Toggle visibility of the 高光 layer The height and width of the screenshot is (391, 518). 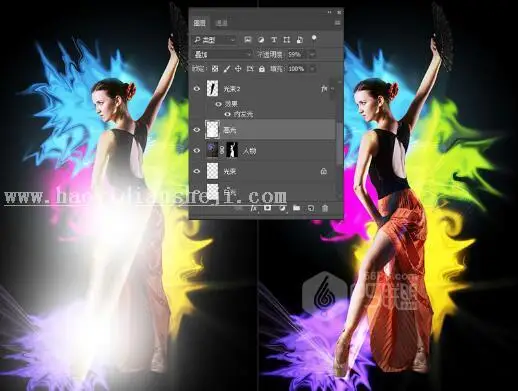197,130
